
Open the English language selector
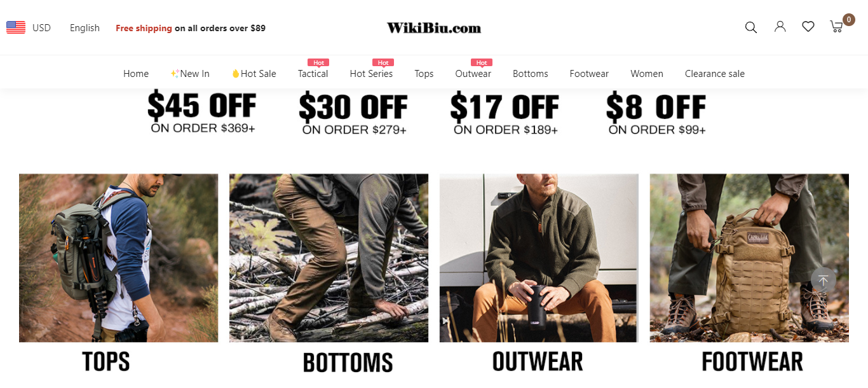85,28
